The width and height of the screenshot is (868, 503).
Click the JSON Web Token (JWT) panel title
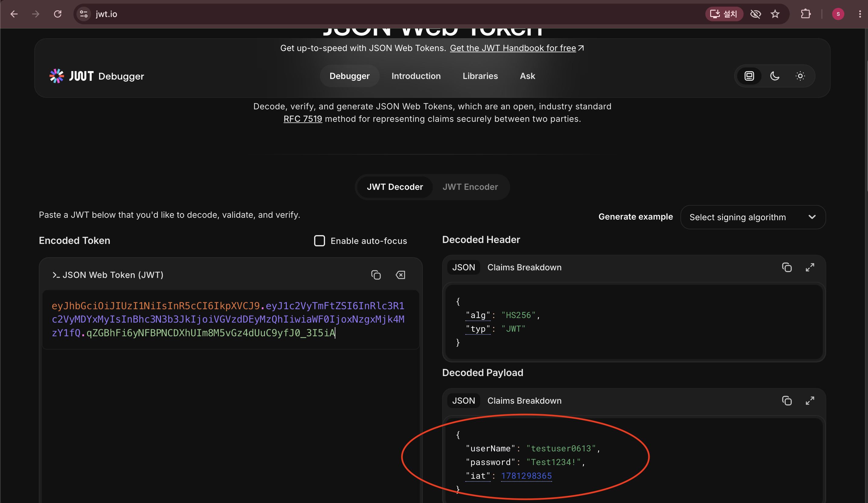coord(113,275)
